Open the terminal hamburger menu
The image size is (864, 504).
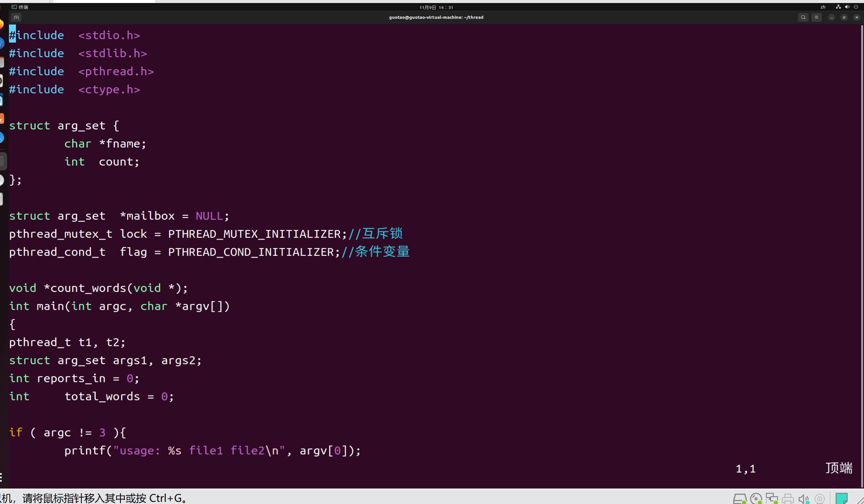tap(816, 18)
